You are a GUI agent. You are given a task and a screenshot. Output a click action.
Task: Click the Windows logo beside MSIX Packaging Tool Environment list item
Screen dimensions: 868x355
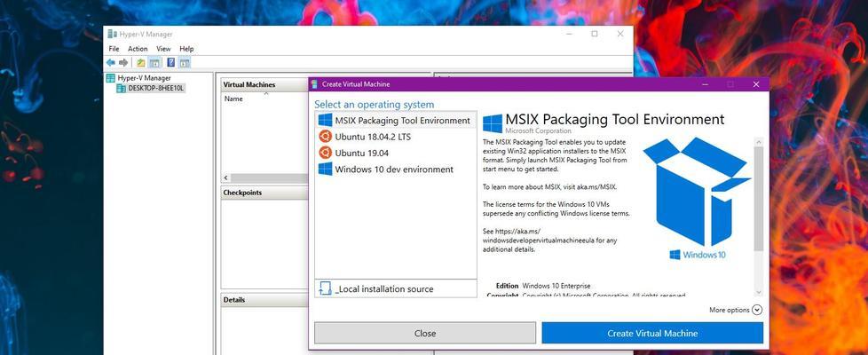click(326, 120)
